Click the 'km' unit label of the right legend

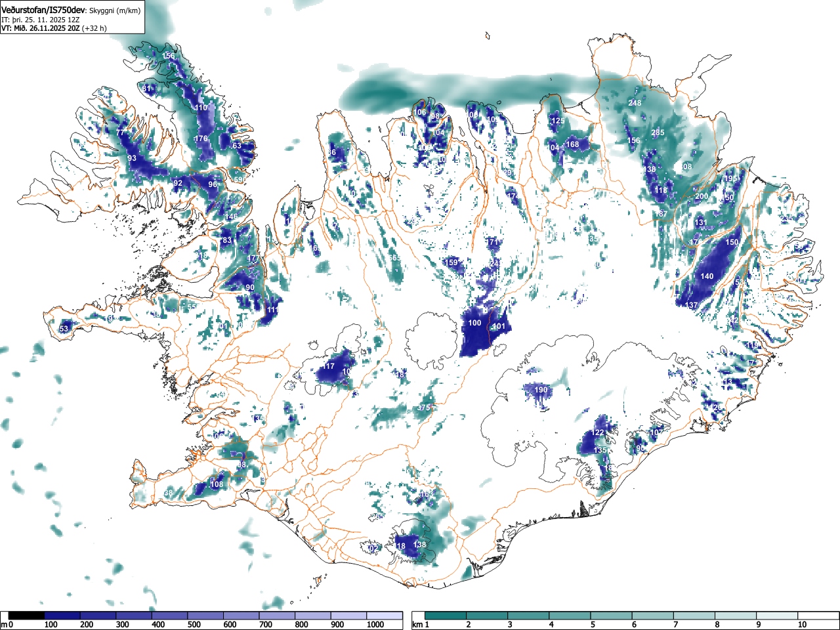pyautogui.click(x=417, y=625)
